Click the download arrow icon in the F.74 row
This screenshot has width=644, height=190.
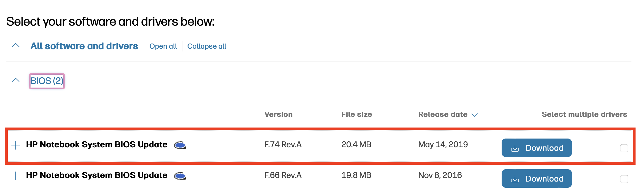click(x=515, y=148)
